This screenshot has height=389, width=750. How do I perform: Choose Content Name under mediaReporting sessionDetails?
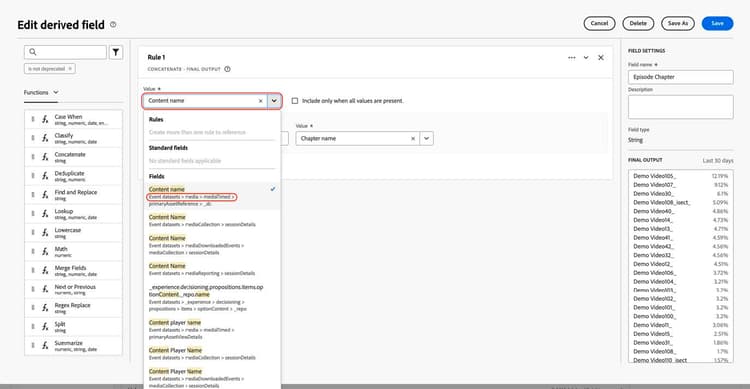[212, 269]
